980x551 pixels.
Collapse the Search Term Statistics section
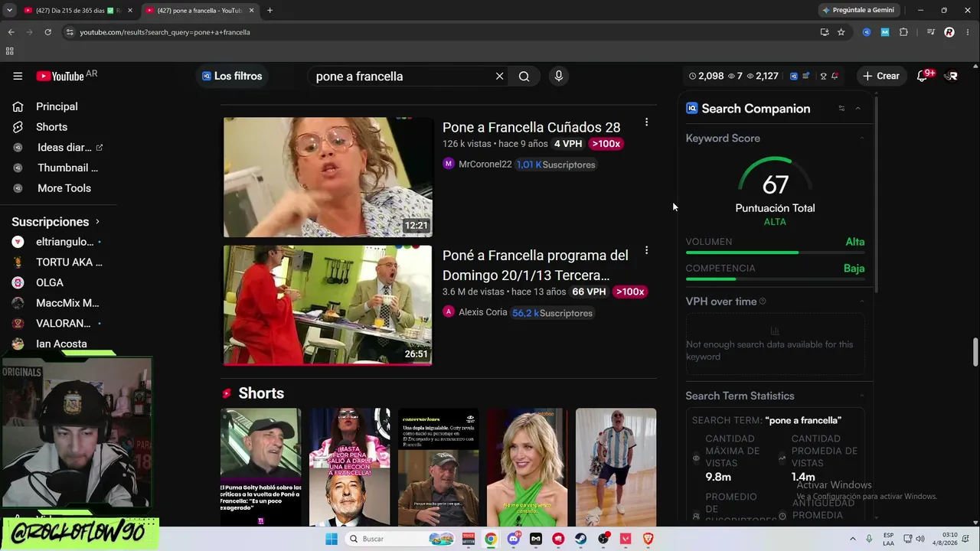(x=861, y=396)
